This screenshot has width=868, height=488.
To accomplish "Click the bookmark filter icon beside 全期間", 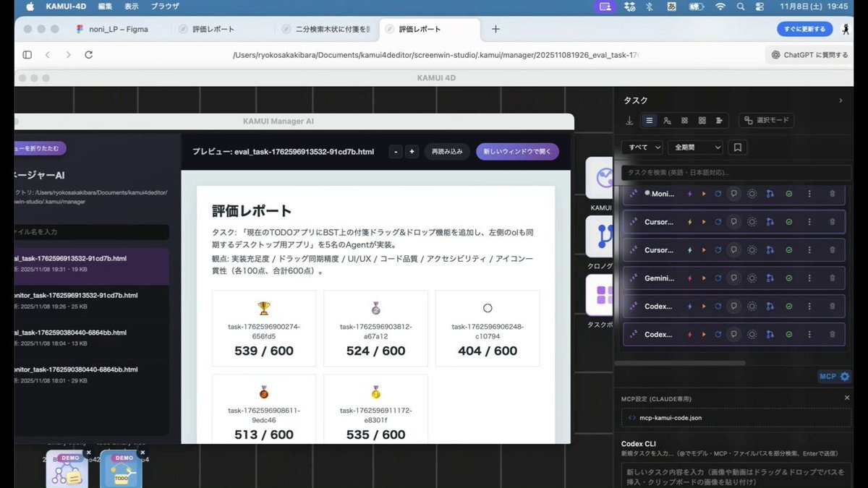I will (x=737, y=147).
